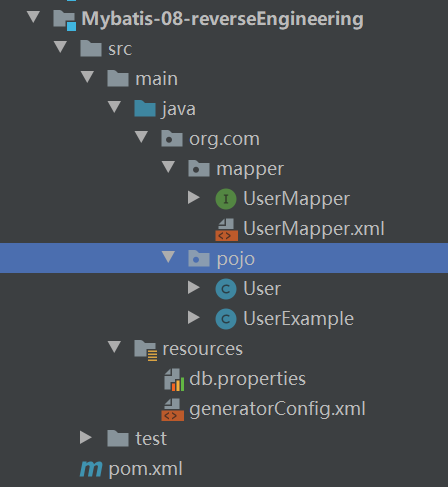This screenshot has height=487, width=448.
Task: Select the resources folder label
Action: coord(203,349)
